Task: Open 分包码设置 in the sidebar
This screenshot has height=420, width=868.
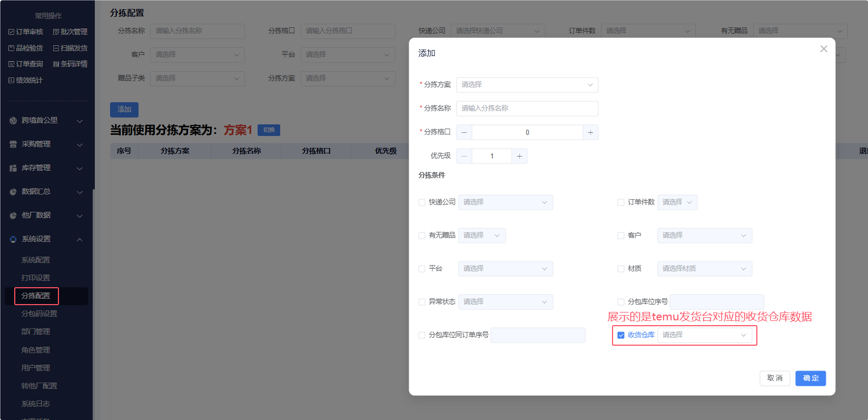Action: coord(40,314)
